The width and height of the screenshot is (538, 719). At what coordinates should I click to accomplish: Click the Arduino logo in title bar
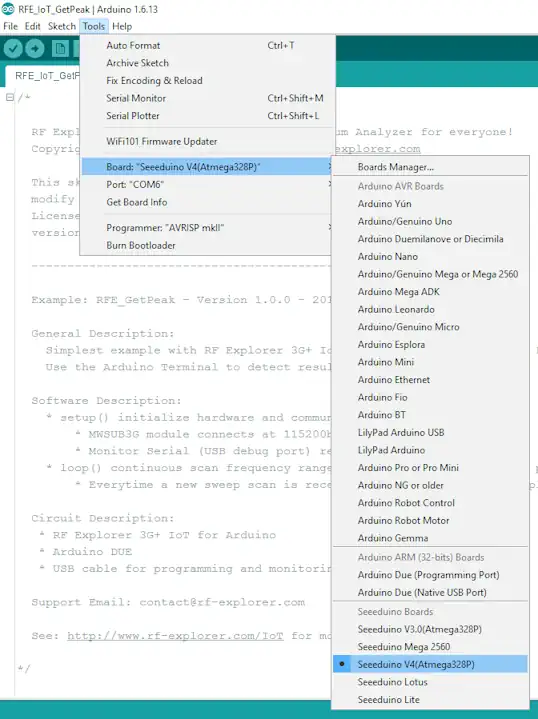click(x=8, y=9)
